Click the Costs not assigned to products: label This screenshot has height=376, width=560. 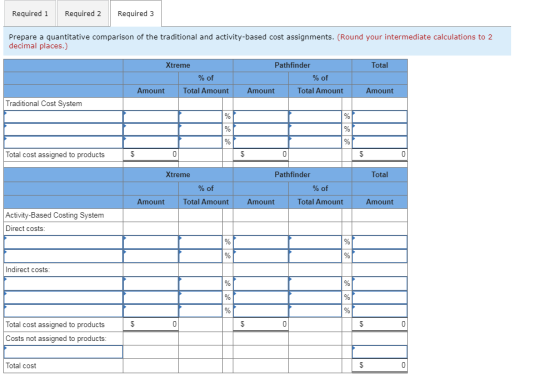tap(56, 338)
